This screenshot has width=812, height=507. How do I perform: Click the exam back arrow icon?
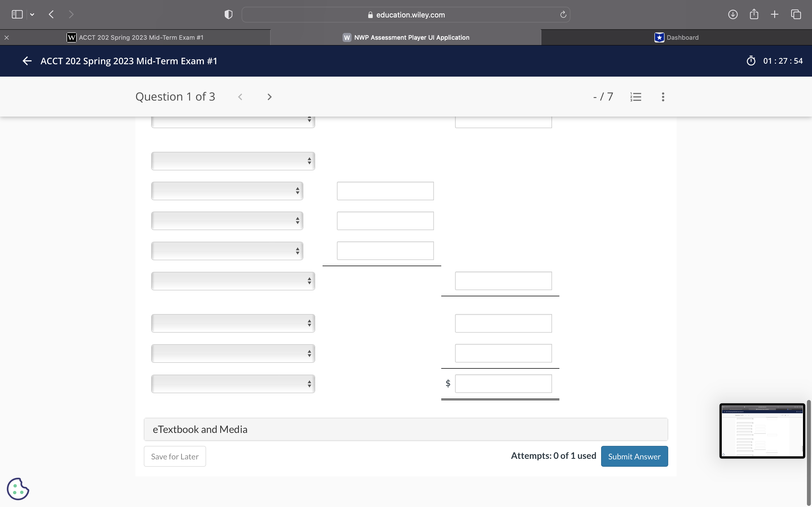(27, 61)
